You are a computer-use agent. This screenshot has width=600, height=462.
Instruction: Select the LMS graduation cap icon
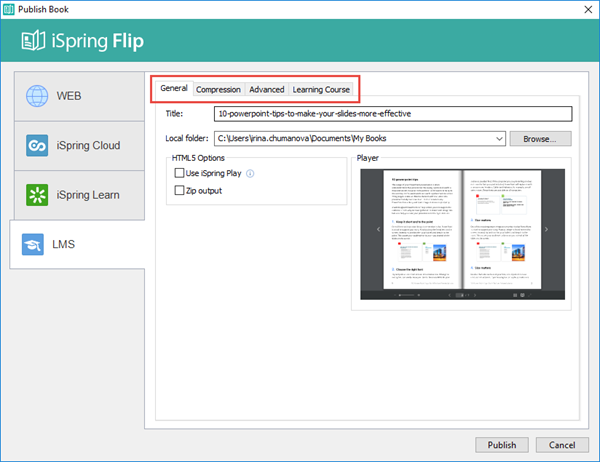pyautogui.click(x=33, y=244)
